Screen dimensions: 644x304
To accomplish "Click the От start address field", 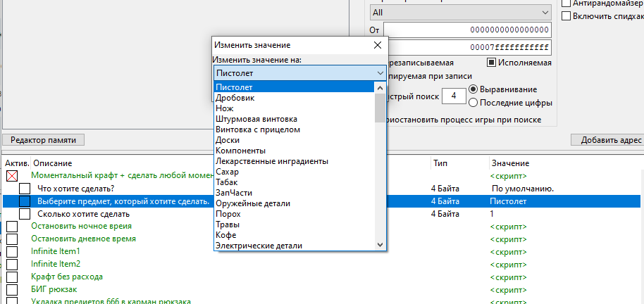I will point(467,30).
